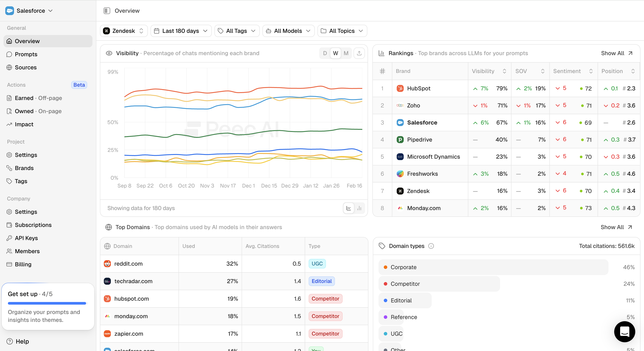Switch chart granularity to Daily (D)
This screenshot has height=351, width=644.
(x=325, y=53)
